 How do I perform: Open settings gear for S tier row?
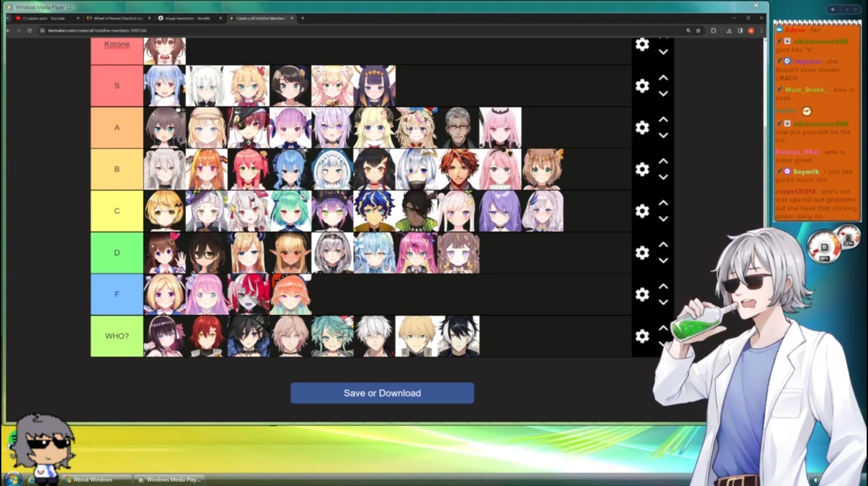pyautogui.click(x=642, y=86)
